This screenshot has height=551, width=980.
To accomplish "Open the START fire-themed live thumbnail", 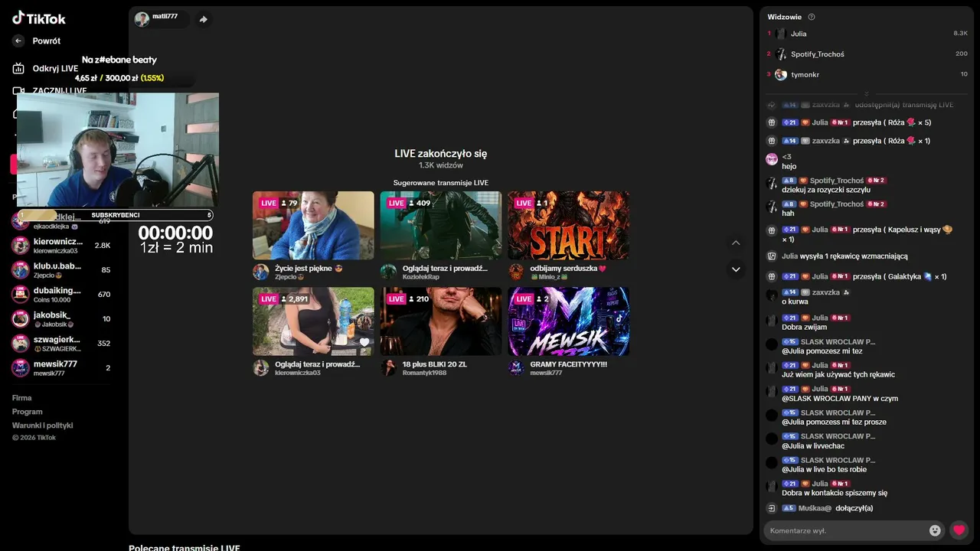I will tap(569, 225).
